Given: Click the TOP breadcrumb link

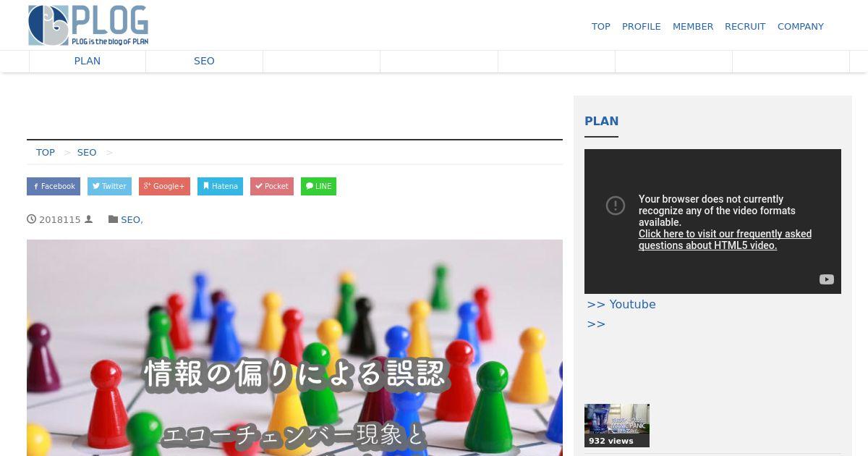Looking at the screenshot, I should pos(46,152).
